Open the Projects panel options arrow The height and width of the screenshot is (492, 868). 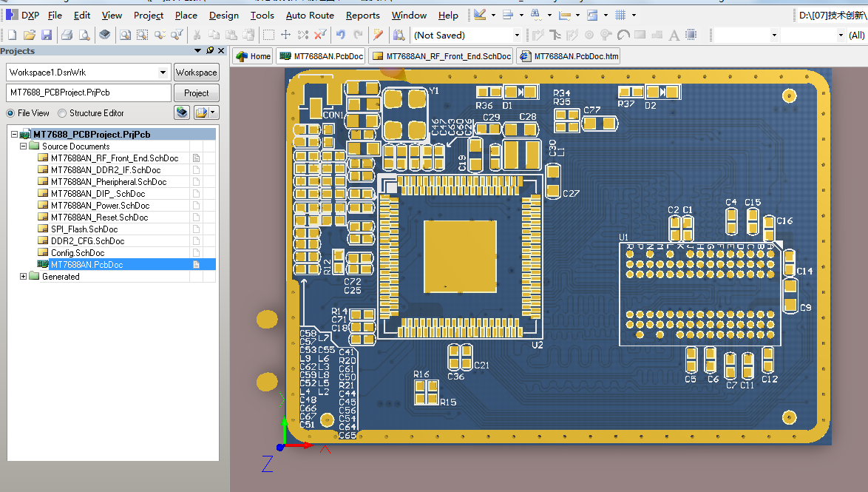pyautogui.click(x=197, y=50)
